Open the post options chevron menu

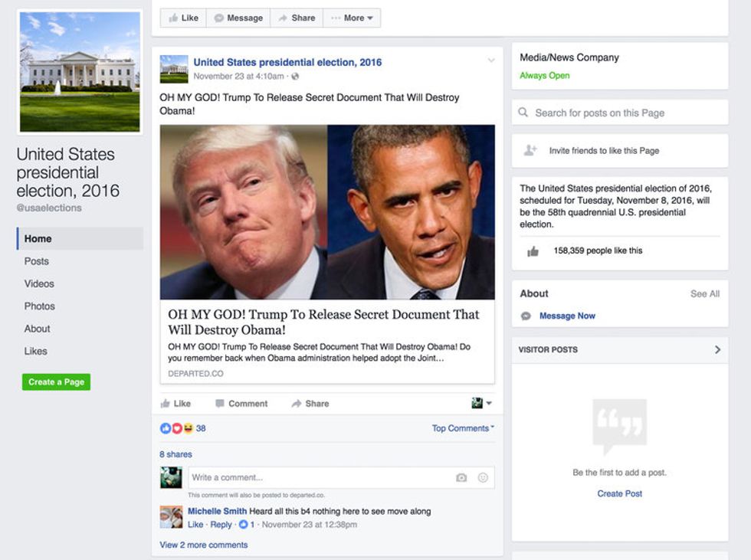point(491,61)
